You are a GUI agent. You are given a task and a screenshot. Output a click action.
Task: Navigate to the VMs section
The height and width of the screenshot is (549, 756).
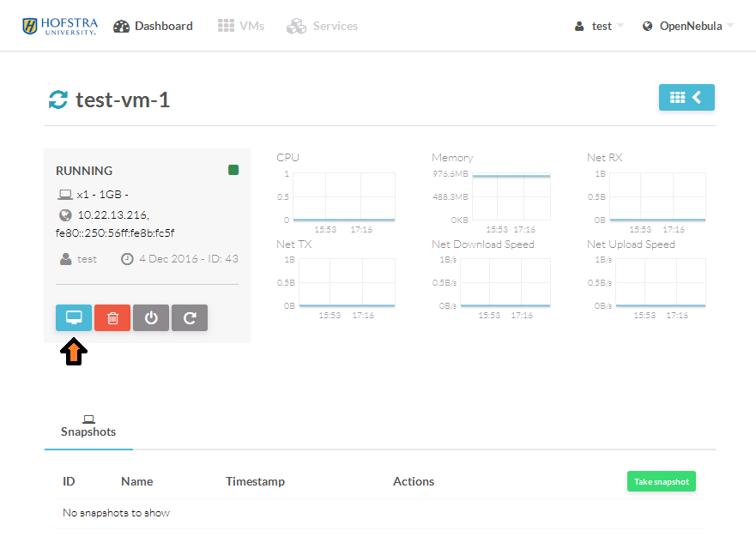240,26
